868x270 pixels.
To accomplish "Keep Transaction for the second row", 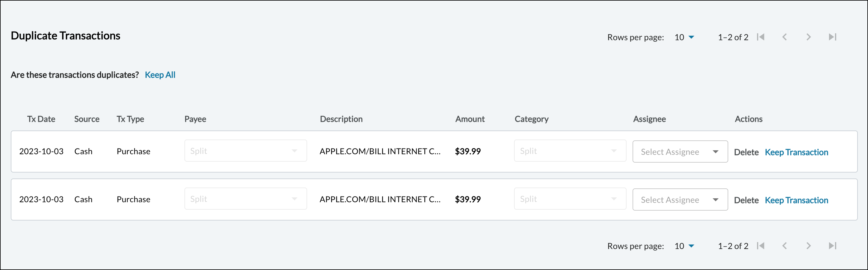I will pyautogui.click(x=796, y=200).
